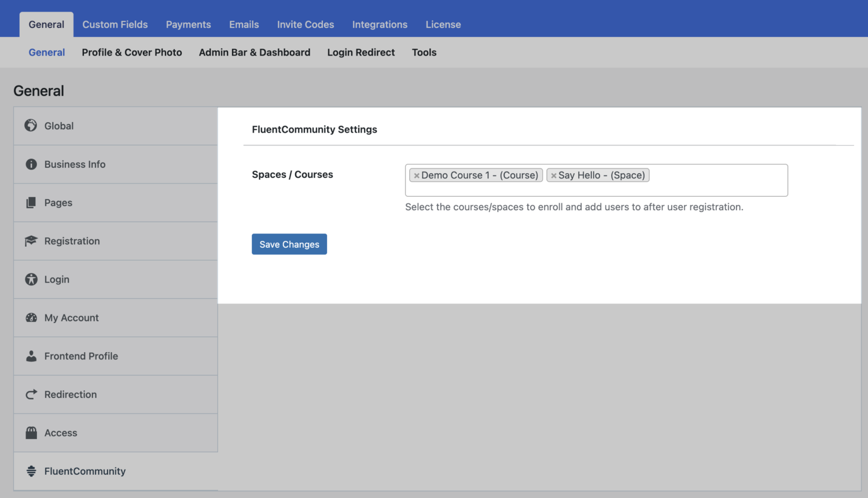Open the General sub-tab link
868x498 pixels.
(47, 52)
